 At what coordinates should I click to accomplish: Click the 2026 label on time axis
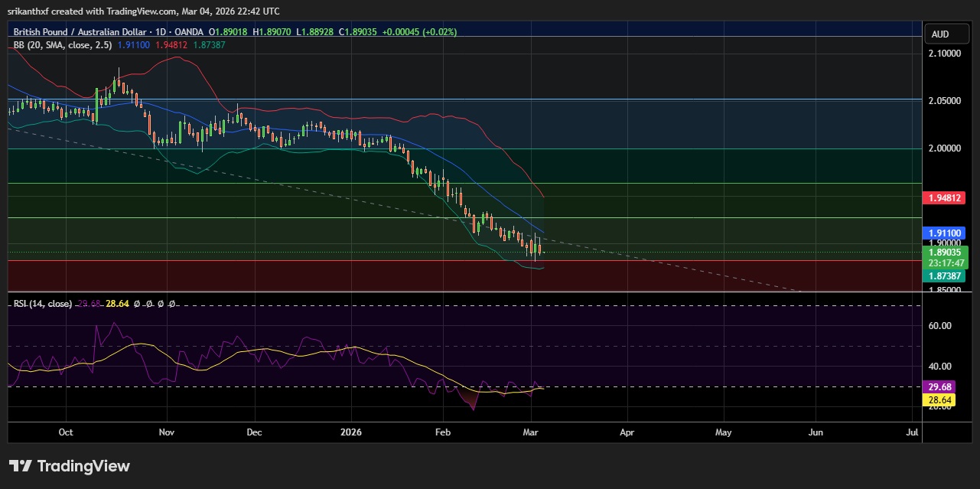click(x=350, y=432)
